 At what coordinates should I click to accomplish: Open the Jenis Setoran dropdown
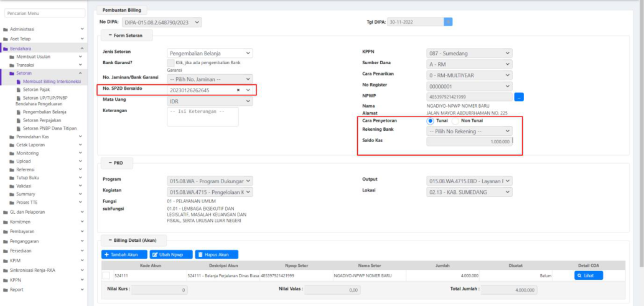pyautogui.click(x=210, y=54)
